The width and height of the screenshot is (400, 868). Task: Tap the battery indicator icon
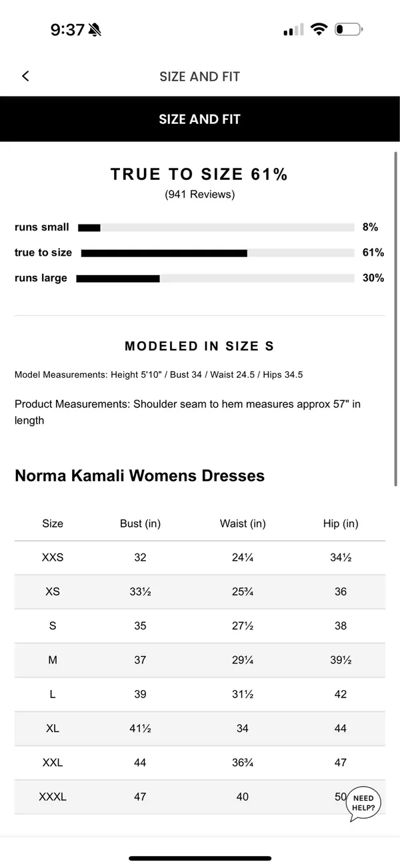point(349,29)
